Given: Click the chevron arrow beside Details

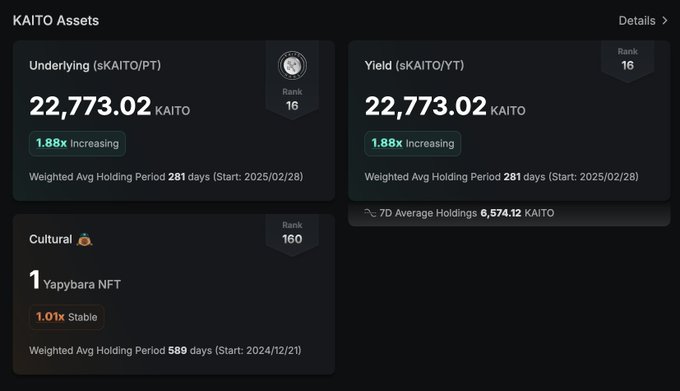Looking at the screenshot, I should click(x=664, y=20).
